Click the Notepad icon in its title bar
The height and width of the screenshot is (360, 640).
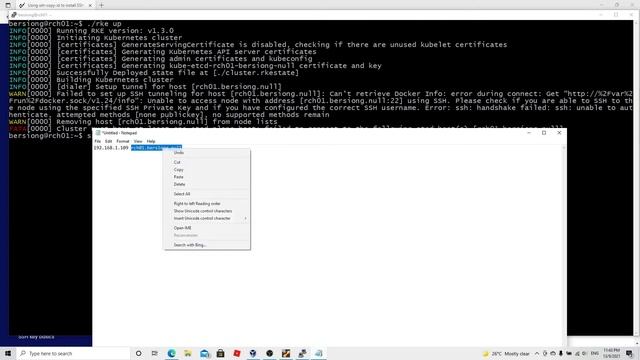[98, 133]
